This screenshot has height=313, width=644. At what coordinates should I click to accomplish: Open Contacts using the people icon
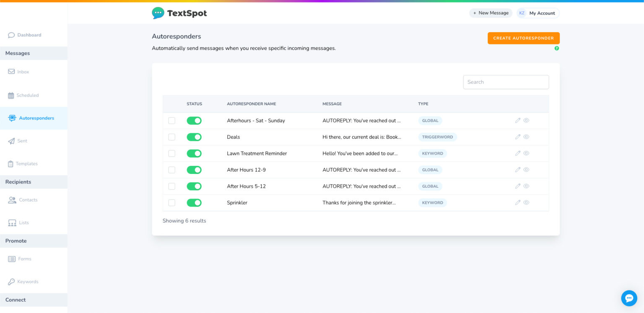click(x=12, y=200)
